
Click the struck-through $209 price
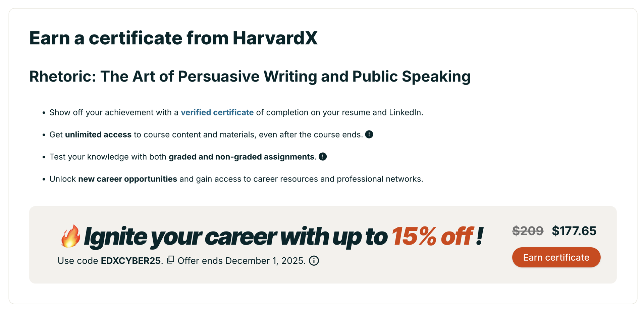coord(528,231)
